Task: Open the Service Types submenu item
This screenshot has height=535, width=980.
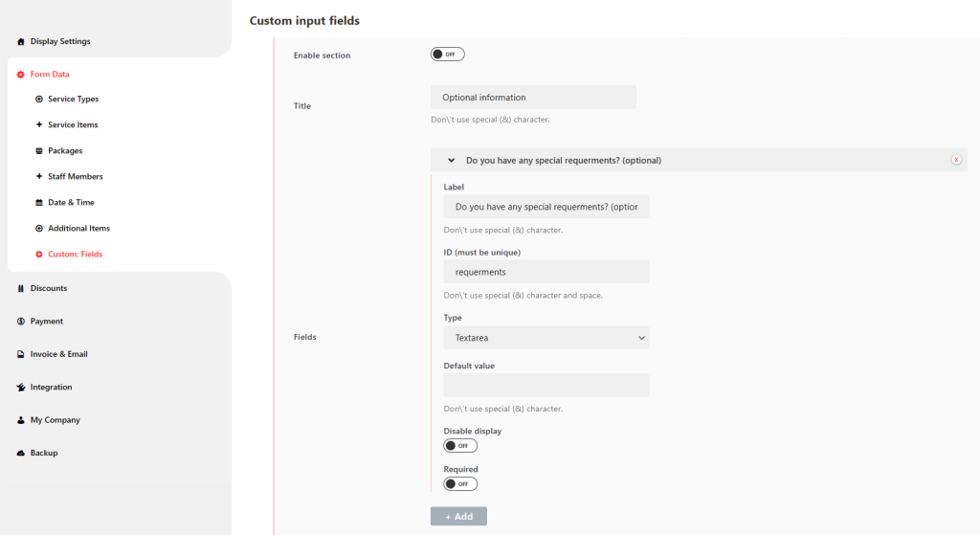Action: 73,100
